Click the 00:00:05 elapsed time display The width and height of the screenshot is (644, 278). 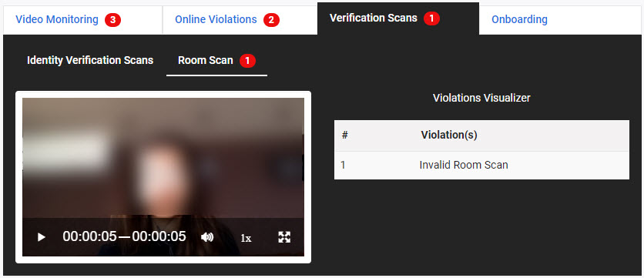(89, 236)
